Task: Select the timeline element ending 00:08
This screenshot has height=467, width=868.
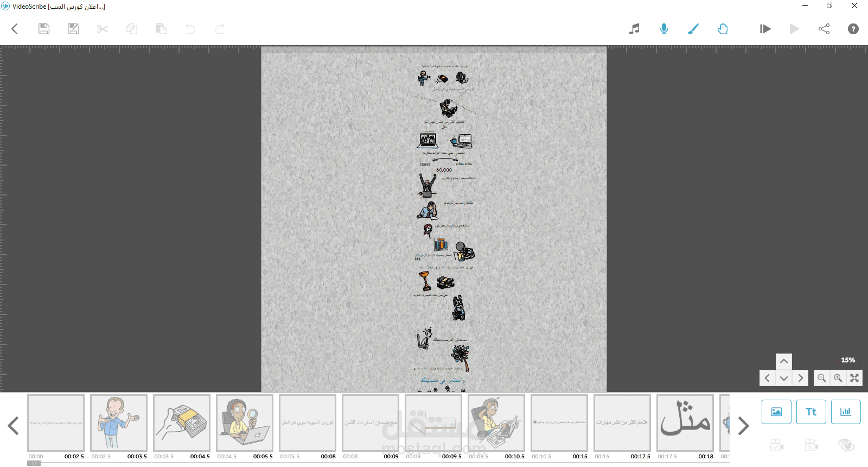Action: pos(308,423)
